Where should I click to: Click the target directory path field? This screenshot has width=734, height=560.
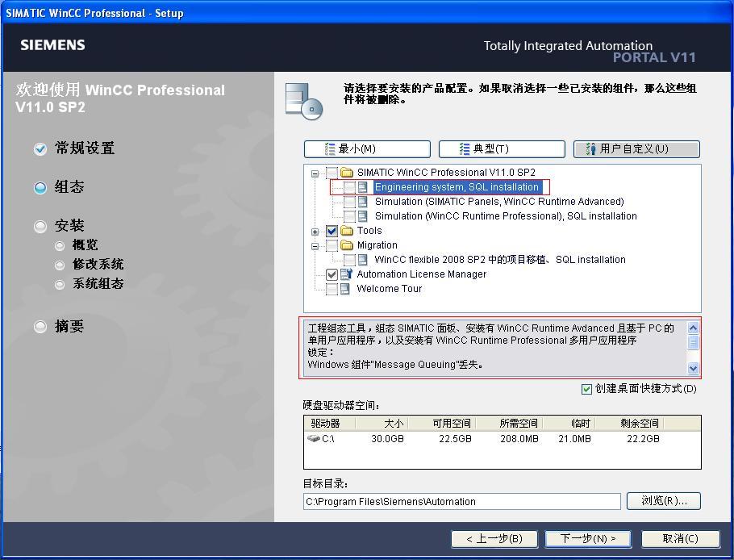(462, 501)
